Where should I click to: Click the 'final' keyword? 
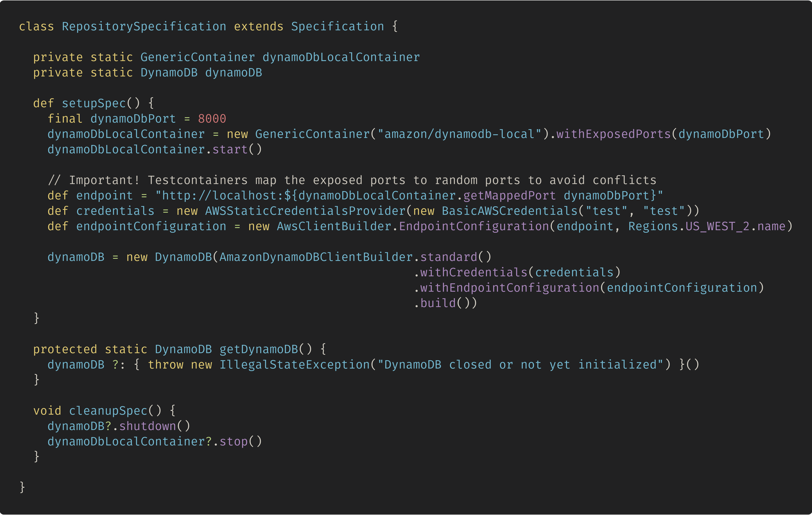coord(65,119)
